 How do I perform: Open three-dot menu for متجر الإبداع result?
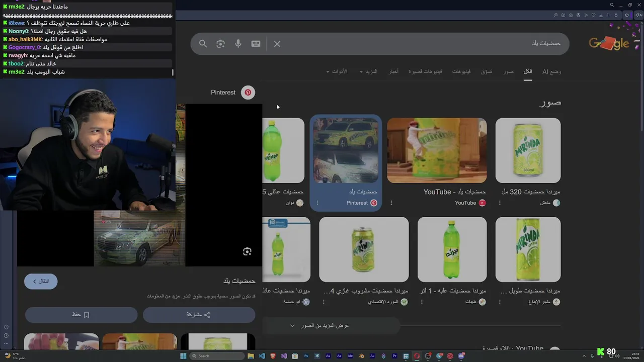click(500, 302)
